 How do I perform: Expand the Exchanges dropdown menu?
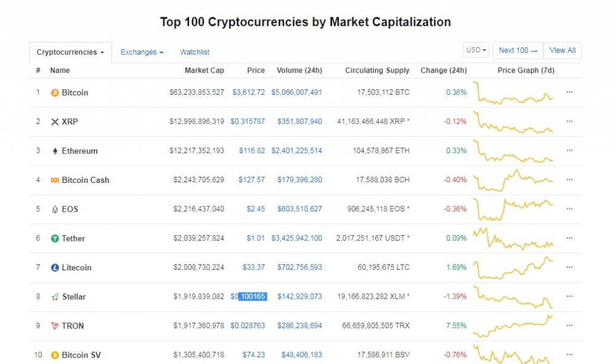[x=142, y=52]
